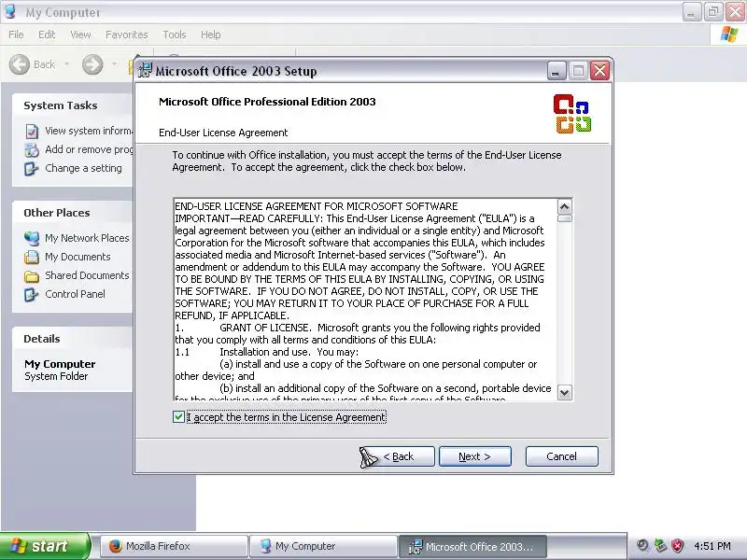
Task: Click the Windows flag logo in My Computer
Action: point(729,35)
